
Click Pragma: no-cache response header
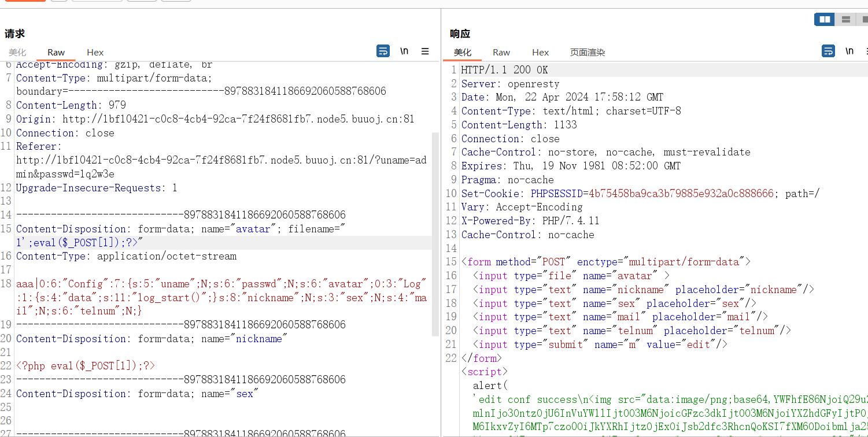point(507,180)
